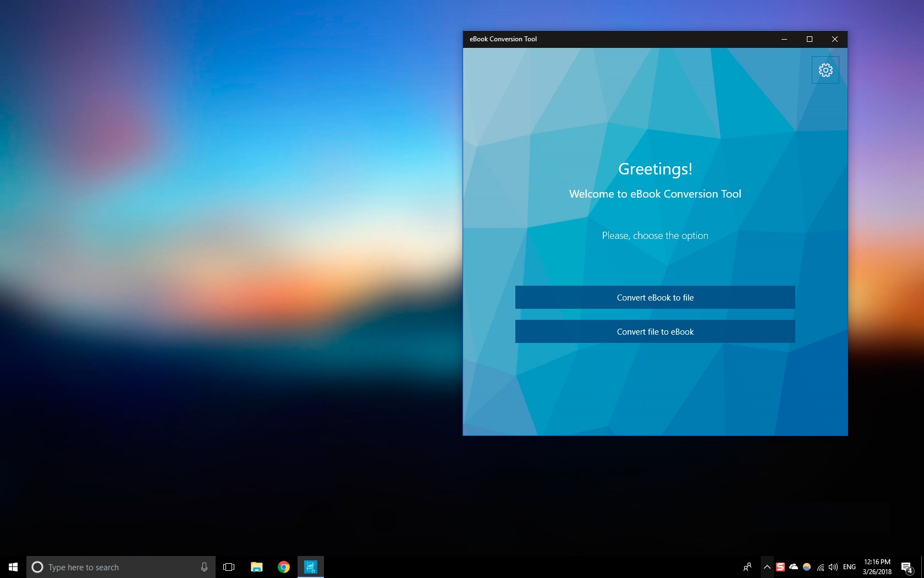Open File Explorer from the taskbar
Image resolution: width=924 pixels, height=578 pixels.
point(256,567)
